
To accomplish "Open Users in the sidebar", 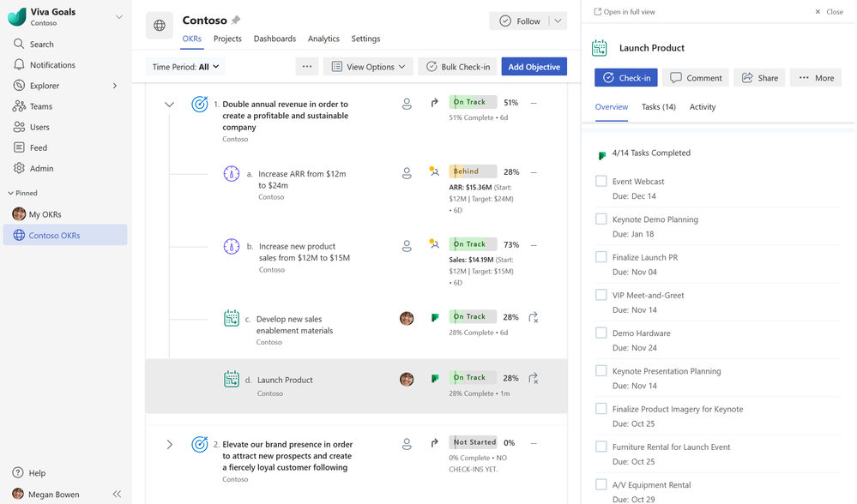I will coord(31,127).
